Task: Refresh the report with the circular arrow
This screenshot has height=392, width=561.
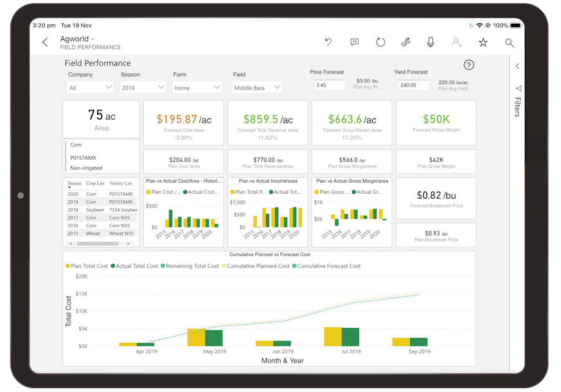Action: tap(380, 42)
